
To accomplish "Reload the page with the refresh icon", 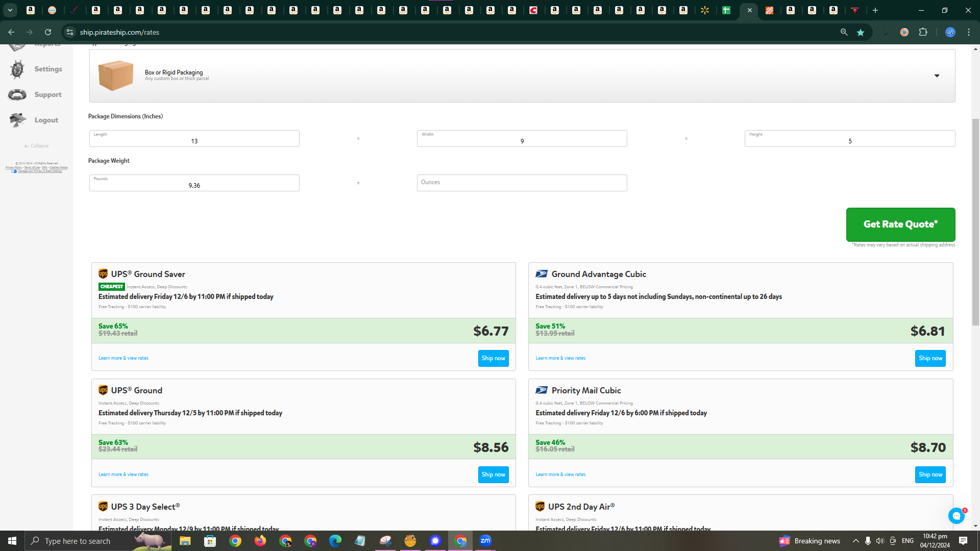I will [48, 32].
